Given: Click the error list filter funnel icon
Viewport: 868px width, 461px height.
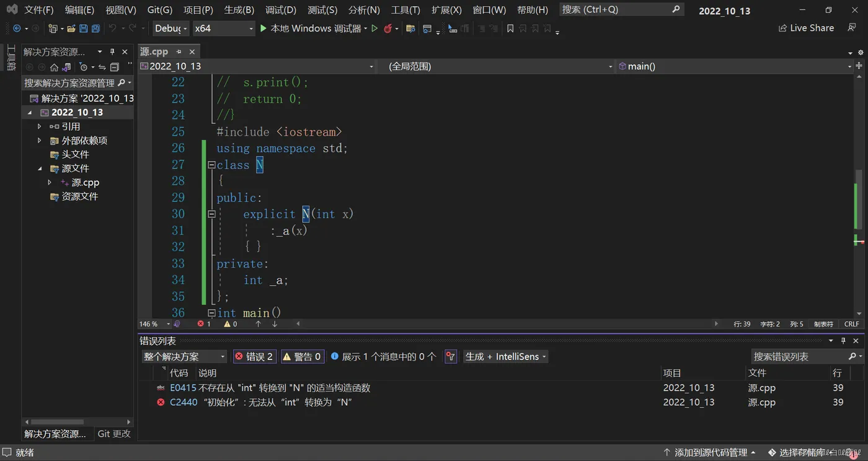Looking at the screenshot, I should pyautogui.click(x=451, y=356).
